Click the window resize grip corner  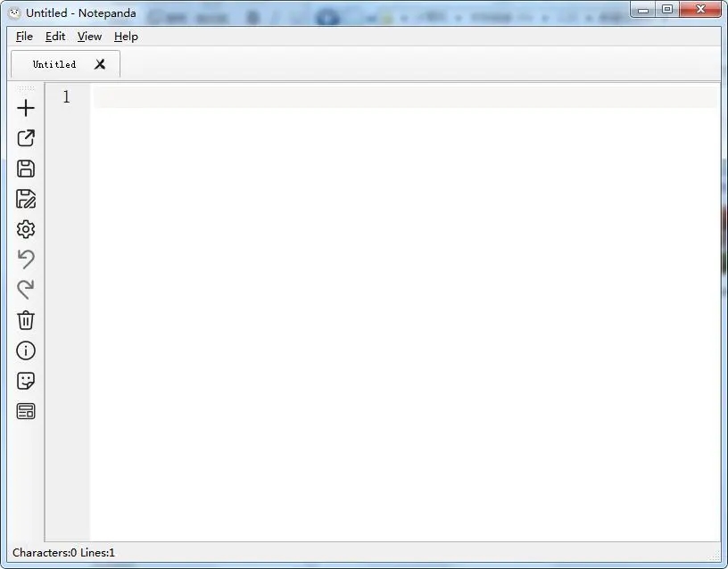(716, 556)
